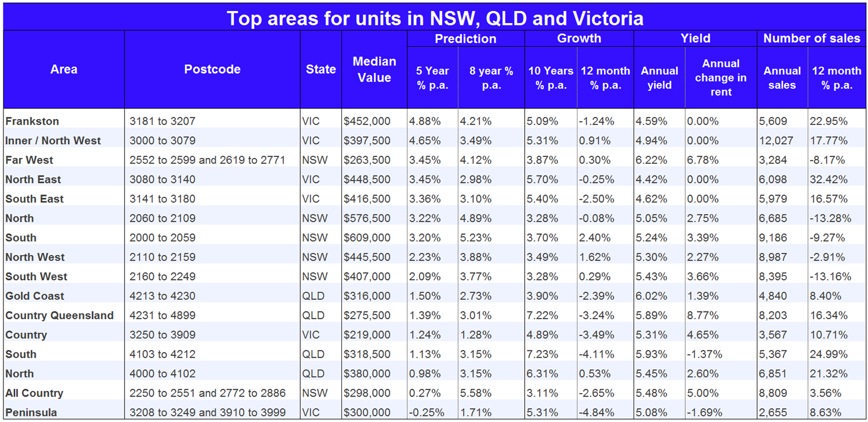Image resolution: width=868 pixels, height=422 pixels.
Task: Select the 'Inner / North West' row label
Action: [x=53, y=141]
